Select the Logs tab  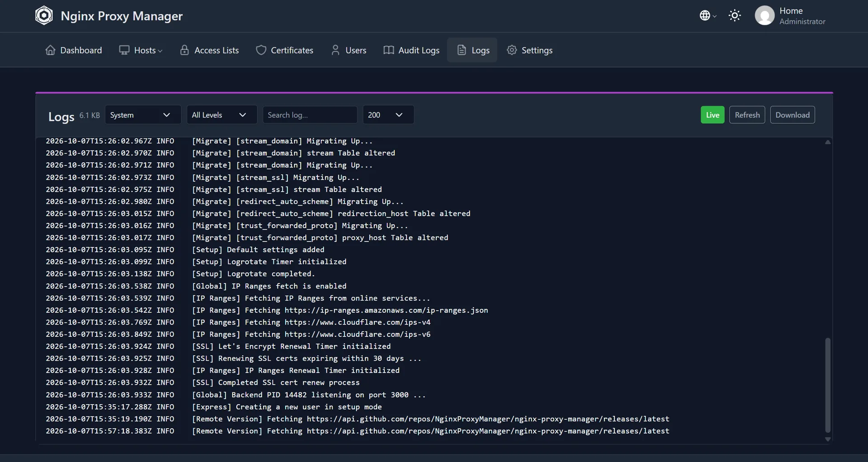[x=472, y=50]
